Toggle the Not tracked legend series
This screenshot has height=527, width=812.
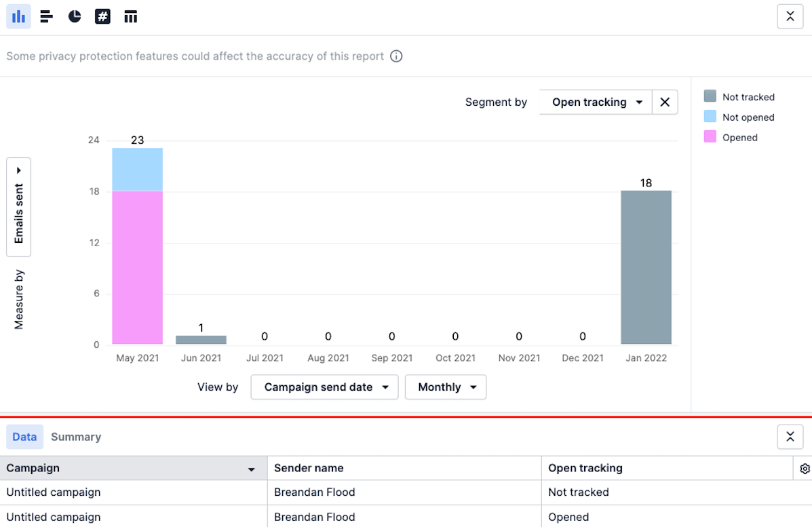[739, 97]
